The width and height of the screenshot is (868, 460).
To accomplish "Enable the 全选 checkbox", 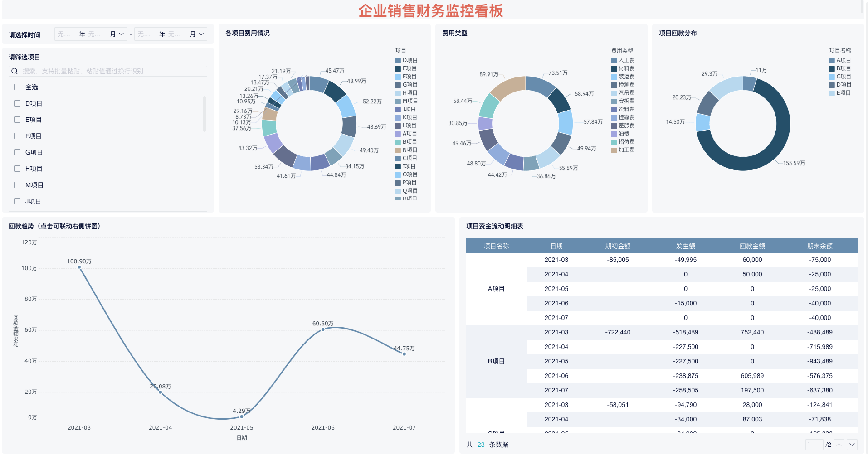I will click(17, 87).
